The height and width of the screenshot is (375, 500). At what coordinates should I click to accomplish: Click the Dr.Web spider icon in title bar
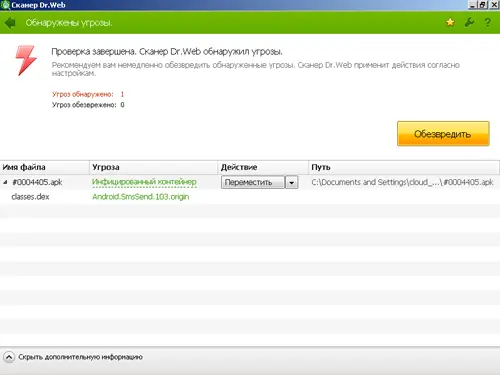(5, 5)
